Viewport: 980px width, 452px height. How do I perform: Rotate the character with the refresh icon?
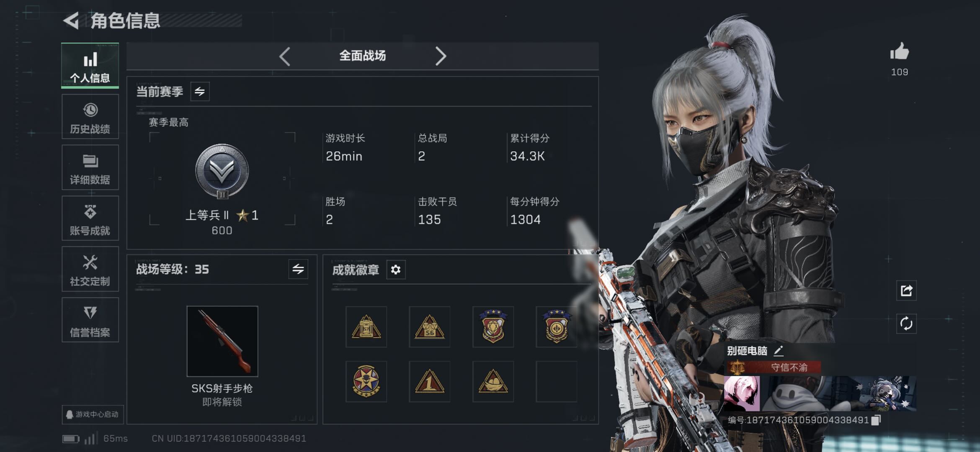click(906, 324)
